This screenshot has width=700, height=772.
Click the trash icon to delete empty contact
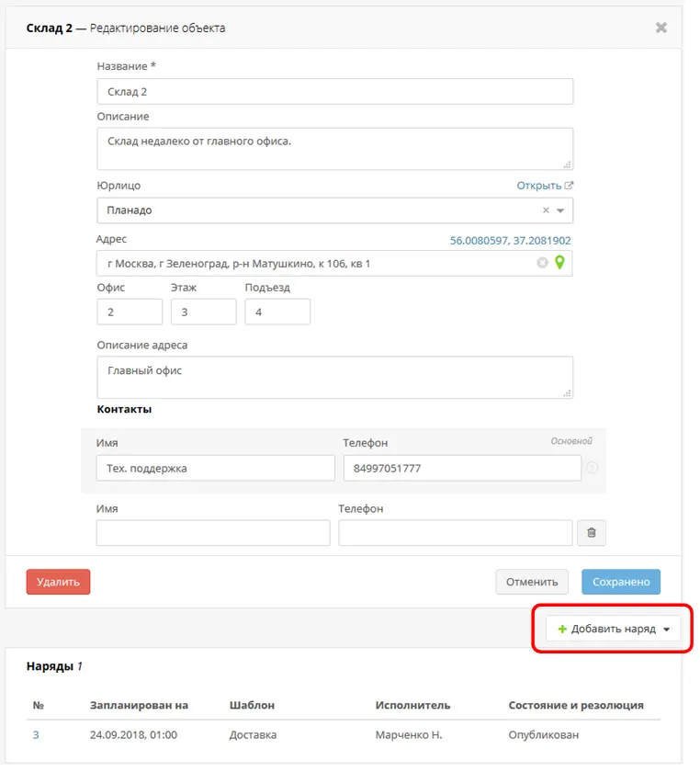pos(592,533)
